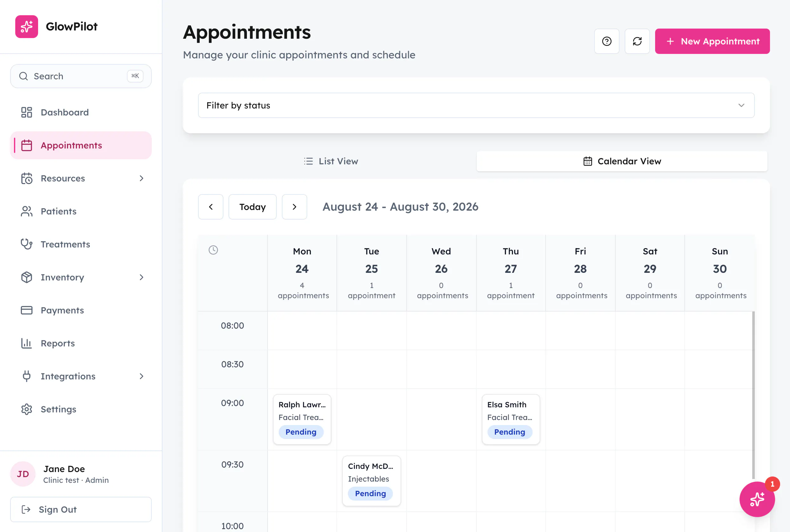
Task: Click the Pending badge on Ralph Lawr...
Action: (301, 432)
